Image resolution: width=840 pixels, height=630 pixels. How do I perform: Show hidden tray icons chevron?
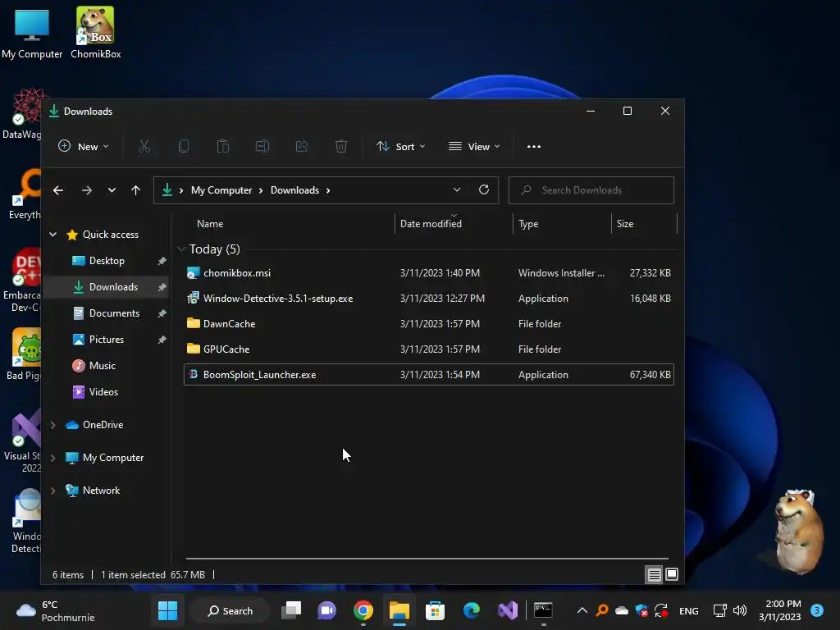pyautogui.click(x=582, y=610)
